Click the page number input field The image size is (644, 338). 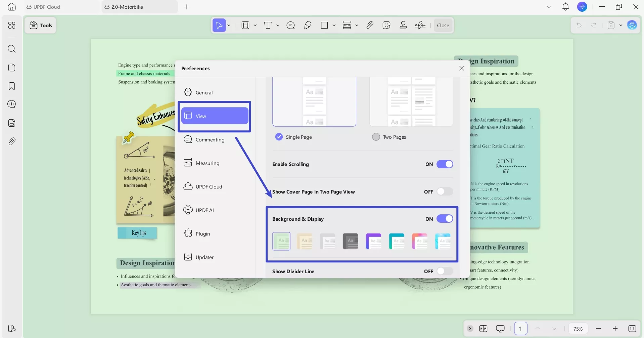[x=520, y=329]
